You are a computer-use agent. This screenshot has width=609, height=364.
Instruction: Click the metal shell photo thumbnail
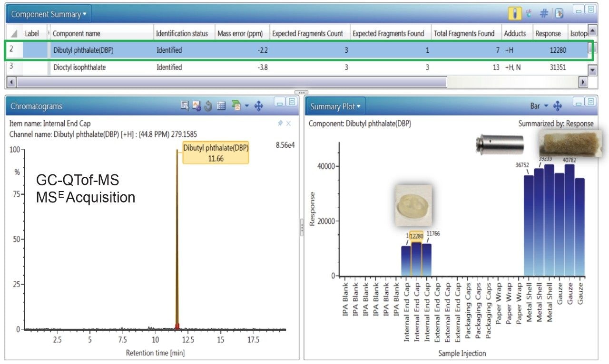[x=499, y=144]
